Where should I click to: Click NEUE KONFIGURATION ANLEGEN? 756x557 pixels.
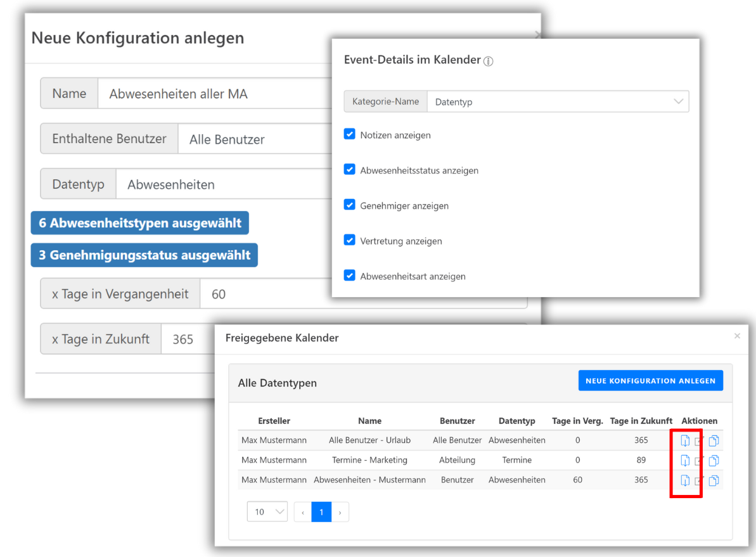(x=650, y=380)
